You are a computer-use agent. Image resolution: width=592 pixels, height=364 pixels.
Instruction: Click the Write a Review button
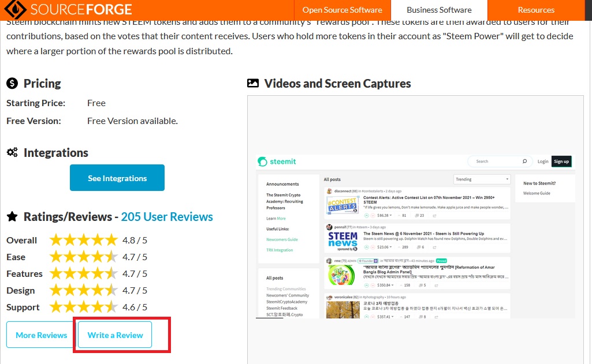(x=115, y=335)
